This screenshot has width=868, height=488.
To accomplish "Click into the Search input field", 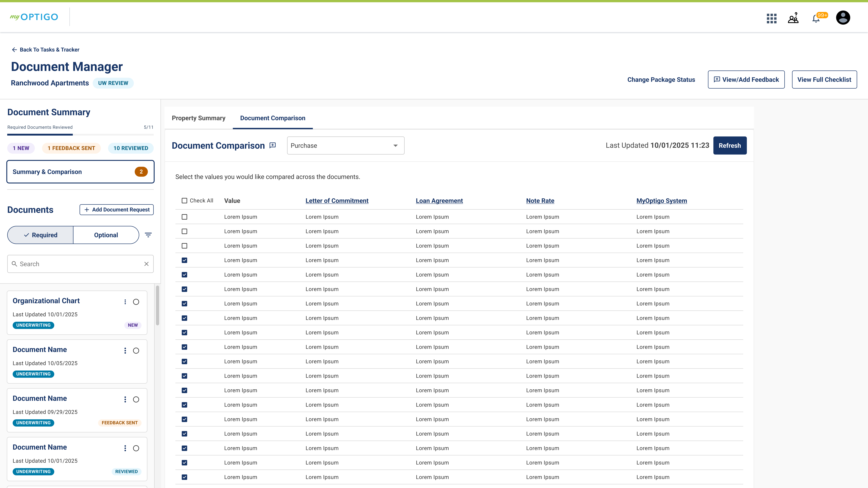I will pyautogui.click(x=81, y=264).
